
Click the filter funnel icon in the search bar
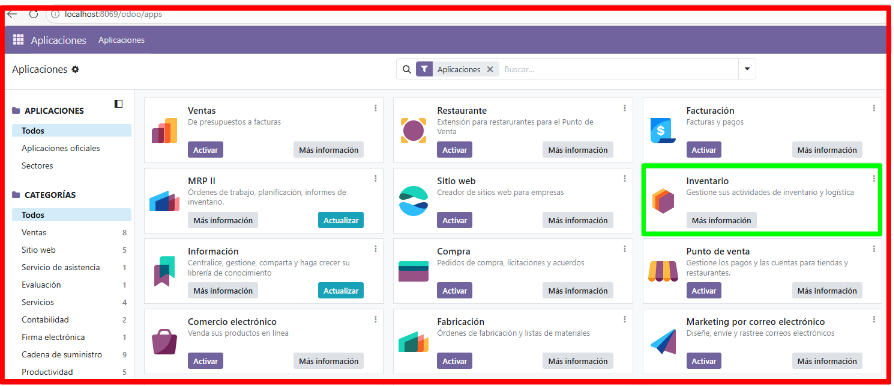click(424, 70)
